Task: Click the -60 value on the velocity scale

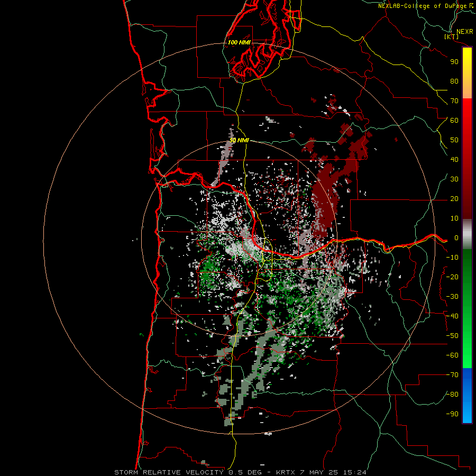Action: [x=452, y=355]
